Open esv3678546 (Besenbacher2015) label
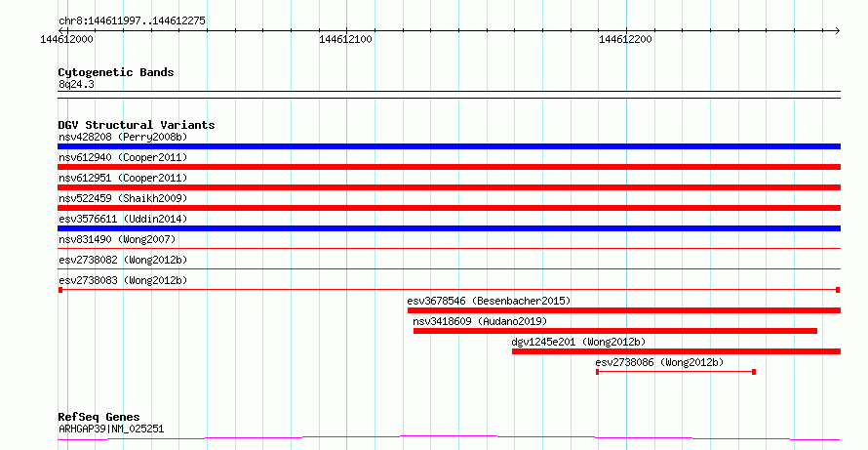This screenshot has height=450, width=868. point(489,301)
